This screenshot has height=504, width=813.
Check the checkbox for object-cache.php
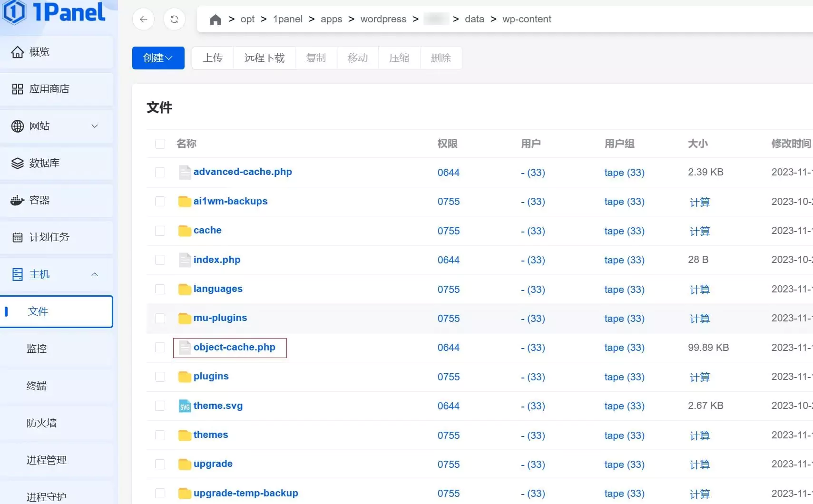(159, 348)
